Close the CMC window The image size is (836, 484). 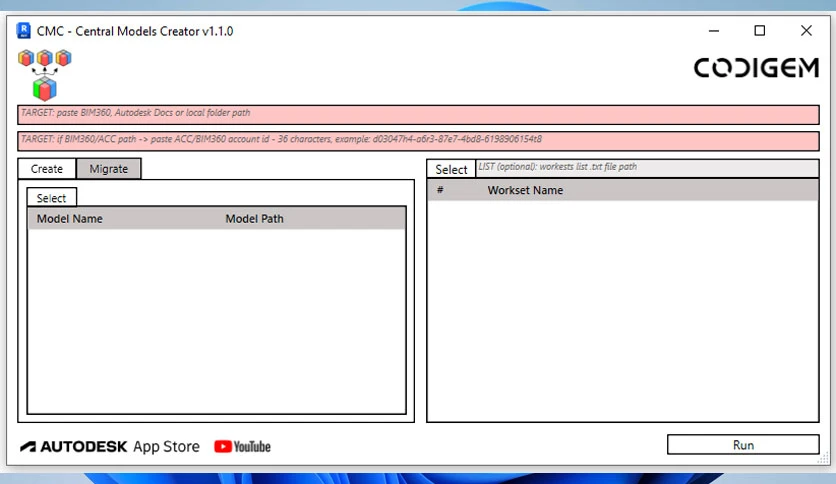pos(806,31)
